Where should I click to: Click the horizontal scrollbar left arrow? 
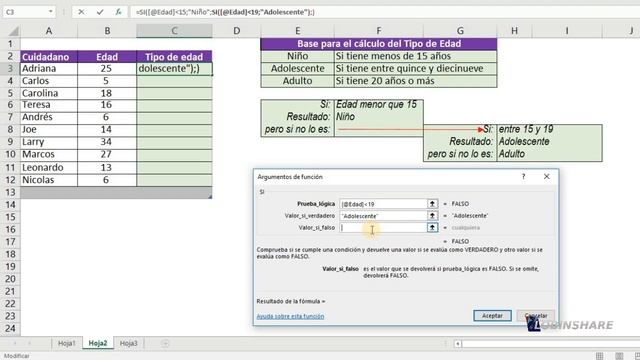click(458, 344)
